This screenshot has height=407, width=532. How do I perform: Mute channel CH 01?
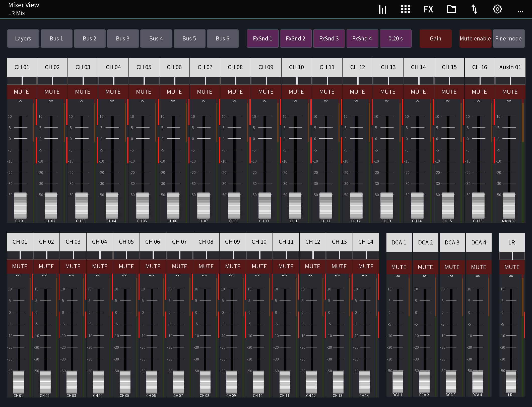coord(22,92)
